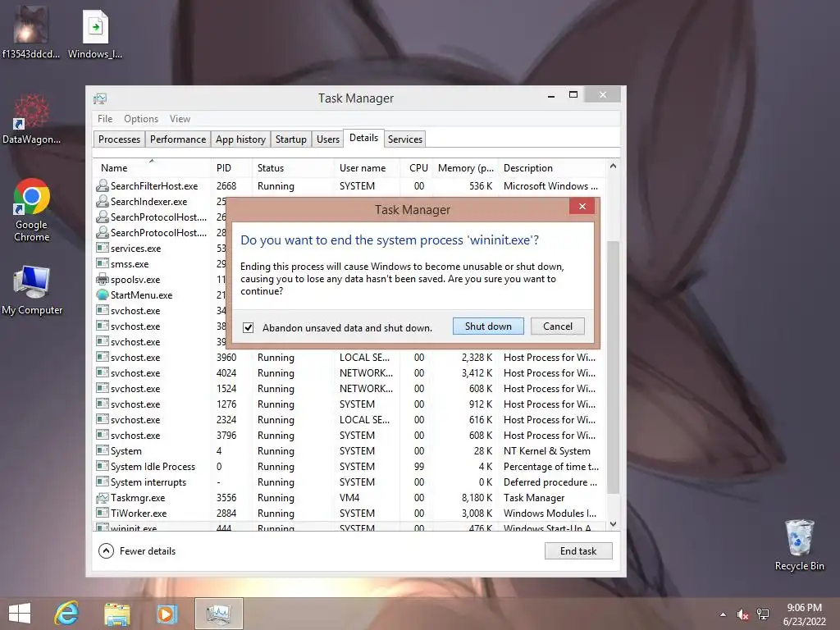The image size is (840, 630).
Task: Switch to Startup tab
Action: click(x=291, y=139)
